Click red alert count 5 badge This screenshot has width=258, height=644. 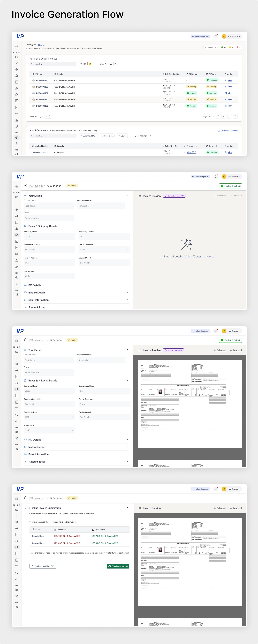click(238, 47)
